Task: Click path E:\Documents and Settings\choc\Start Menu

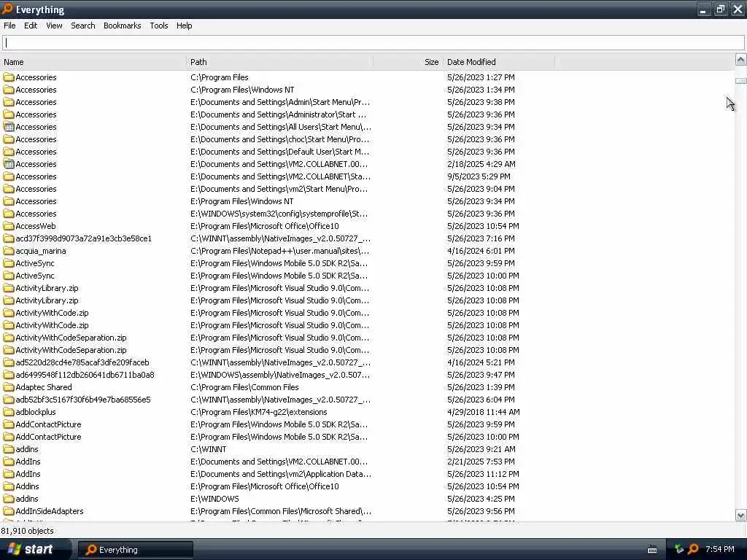Action: pyautogui.click(x=279, y=139)
